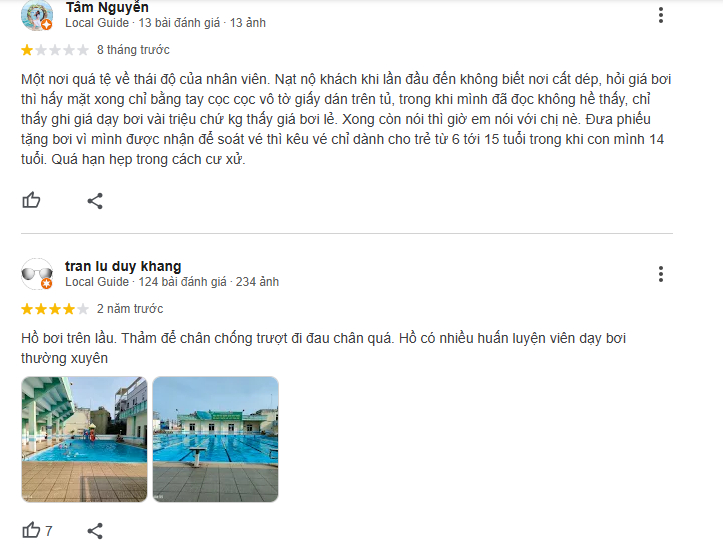Image resolution: width=723 pixels, height=549 pixels.
Task: Open the second pool photo with starting block
Action: pos(215,439)
